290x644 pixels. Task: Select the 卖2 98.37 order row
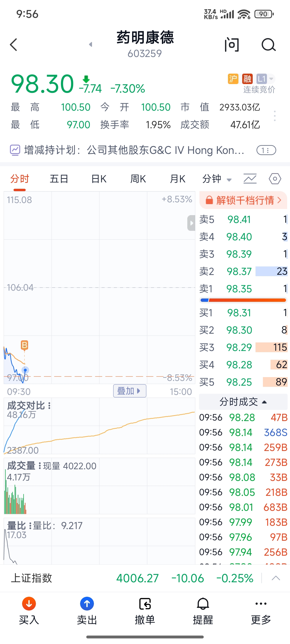coord(243,271)
